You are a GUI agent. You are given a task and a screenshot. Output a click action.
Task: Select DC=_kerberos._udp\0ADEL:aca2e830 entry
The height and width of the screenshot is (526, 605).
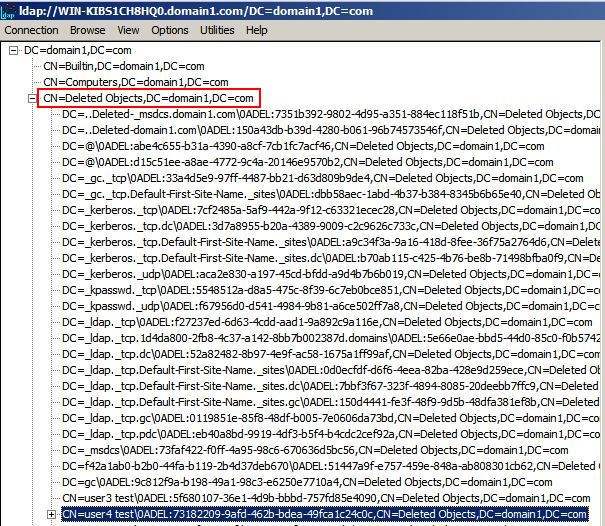point(331,274)
